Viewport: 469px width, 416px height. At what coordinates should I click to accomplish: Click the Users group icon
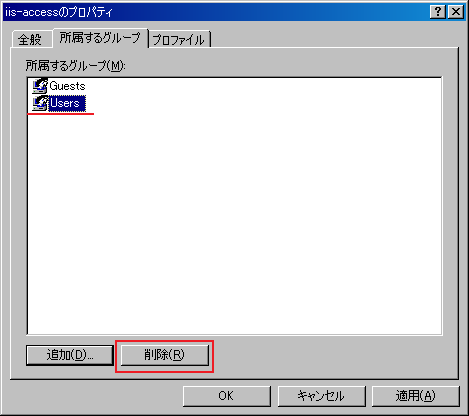tap(40, 103)
